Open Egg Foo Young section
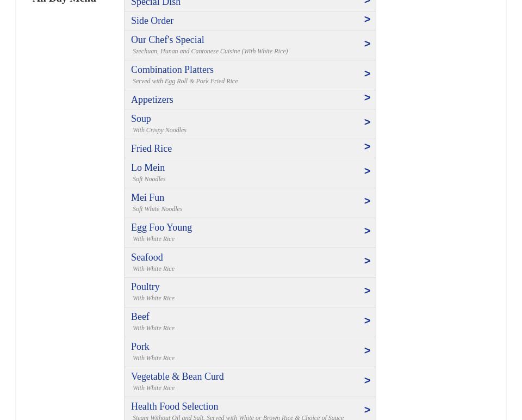Screen dimensions: 522x420 click(x=161, y=228)
